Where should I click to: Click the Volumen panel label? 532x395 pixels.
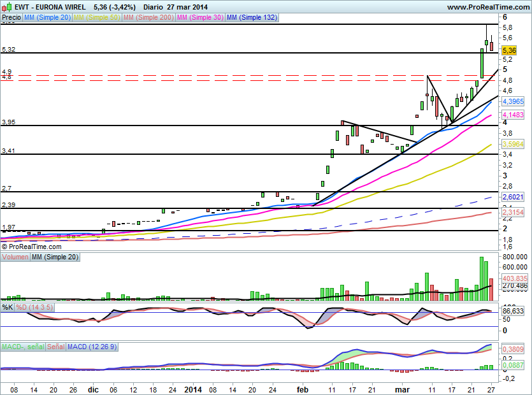tap(15, 257)
